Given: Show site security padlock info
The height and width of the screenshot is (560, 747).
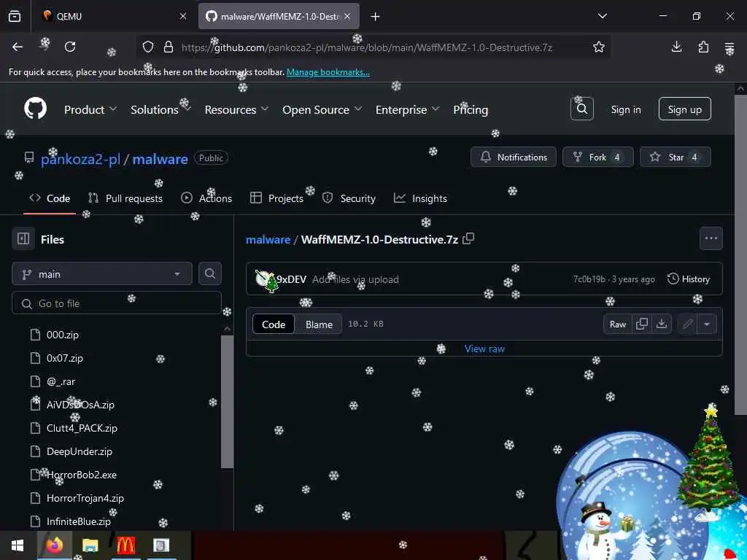Looking at the screenshot, I should (x=169, y=47).
